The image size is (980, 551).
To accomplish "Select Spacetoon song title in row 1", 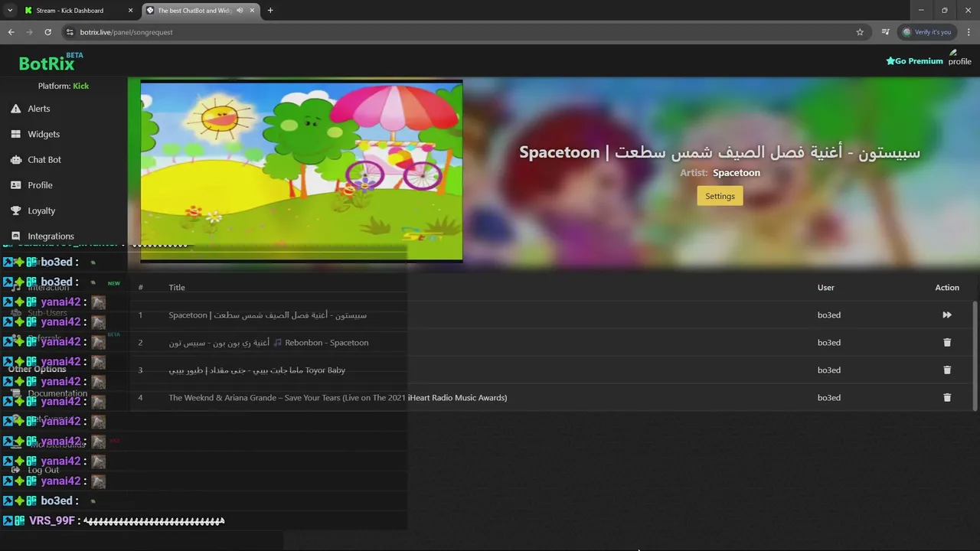I will pyautogui.click(x=268, y=315).
